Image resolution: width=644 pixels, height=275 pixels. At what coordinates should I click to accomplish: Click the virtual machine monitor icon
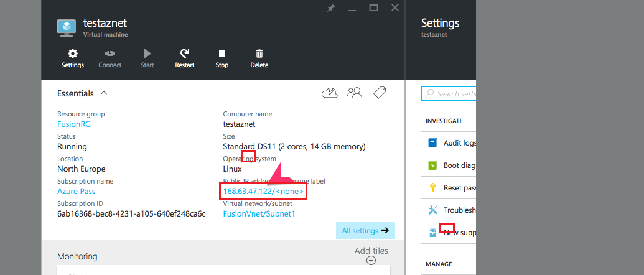tap(67, 27)
